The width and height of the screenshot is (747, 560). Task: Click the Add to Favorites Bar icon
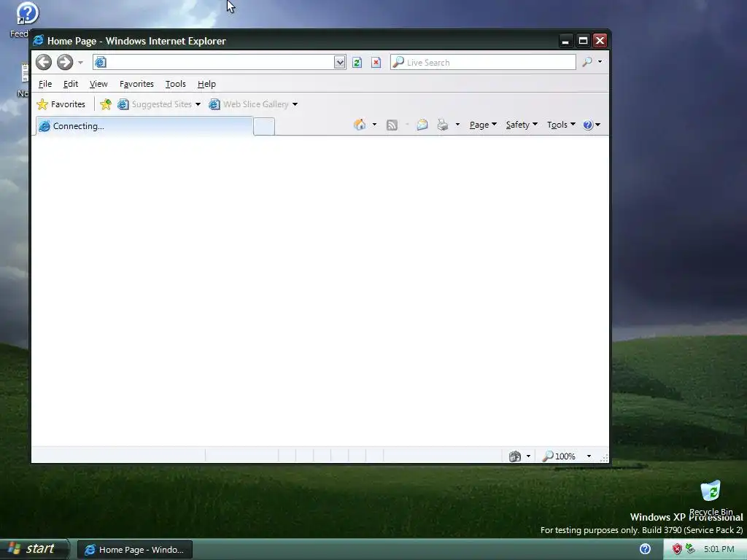point(106,104)
